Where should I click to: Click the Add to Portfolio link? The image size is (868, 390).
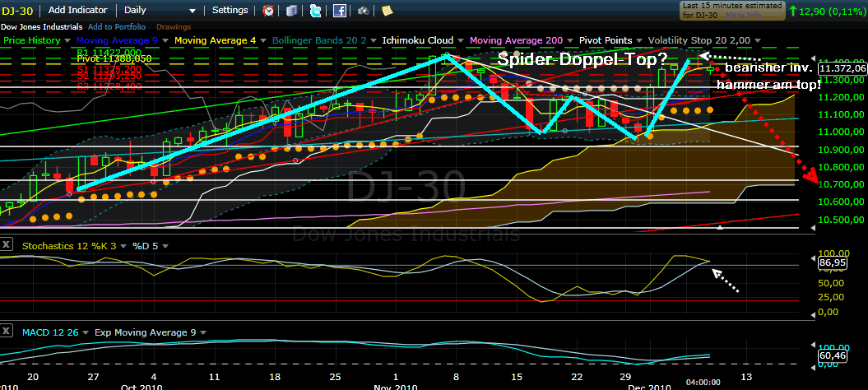point(116,26)
